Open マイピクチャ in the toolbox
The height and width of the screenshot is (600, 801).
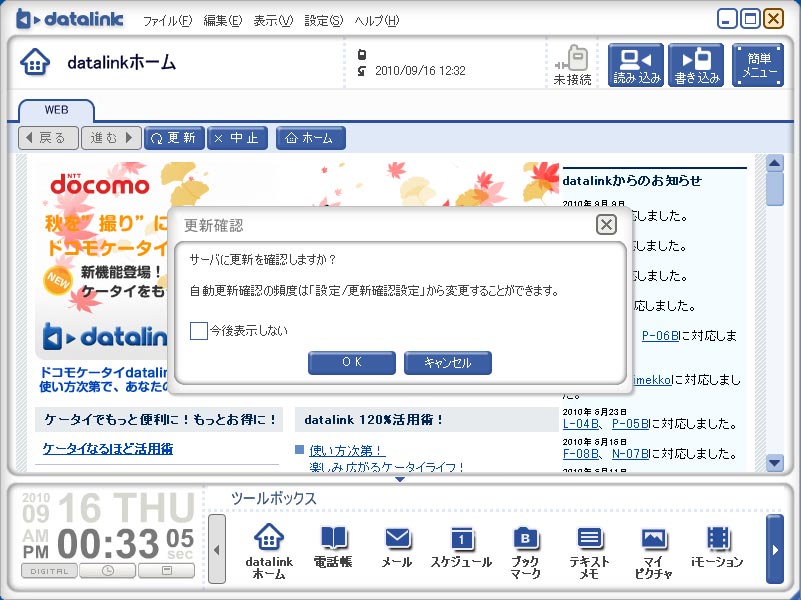tap(653, 552)
